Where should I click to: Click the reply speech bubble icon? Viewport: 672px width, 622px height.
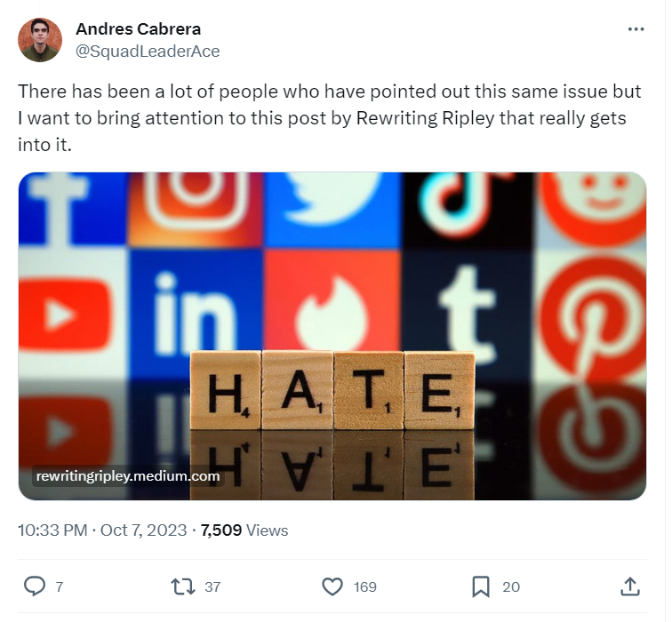coord(34,586)
